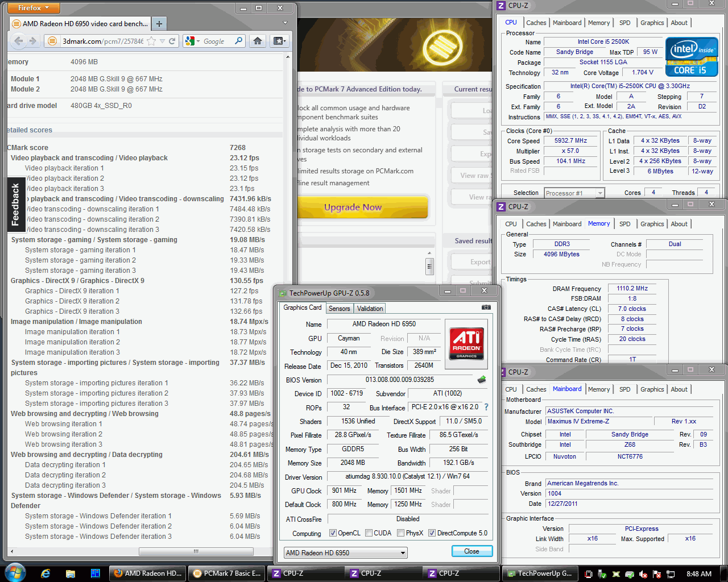Click the Feedback tab on the 3dmark page
Viewport: 728px width, 582px height.
pyautogui.click(x=15, y=205)
